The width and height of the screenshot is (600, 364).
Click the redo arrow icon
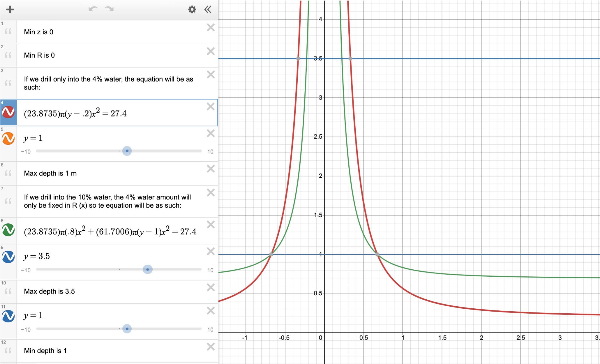pyautogui.click(x=109, y=9)
